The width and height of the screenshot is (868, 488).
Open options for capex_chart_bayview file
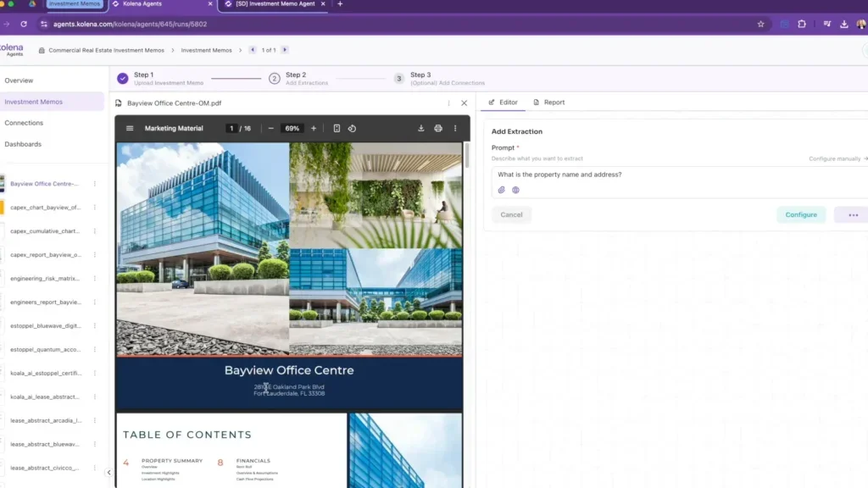[95, 207]
